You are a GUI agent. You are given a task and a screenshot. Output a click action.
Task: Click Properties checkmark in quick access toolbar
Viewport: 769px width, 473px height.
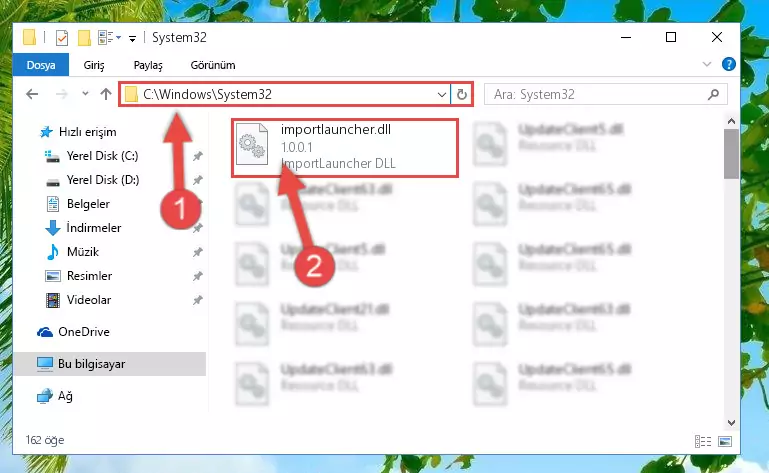pos(62,38)
